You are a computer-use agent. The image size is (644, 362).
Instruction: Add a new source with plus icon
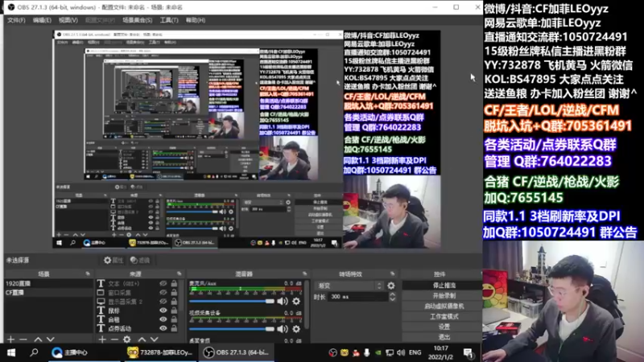click(x=102, y=339)
